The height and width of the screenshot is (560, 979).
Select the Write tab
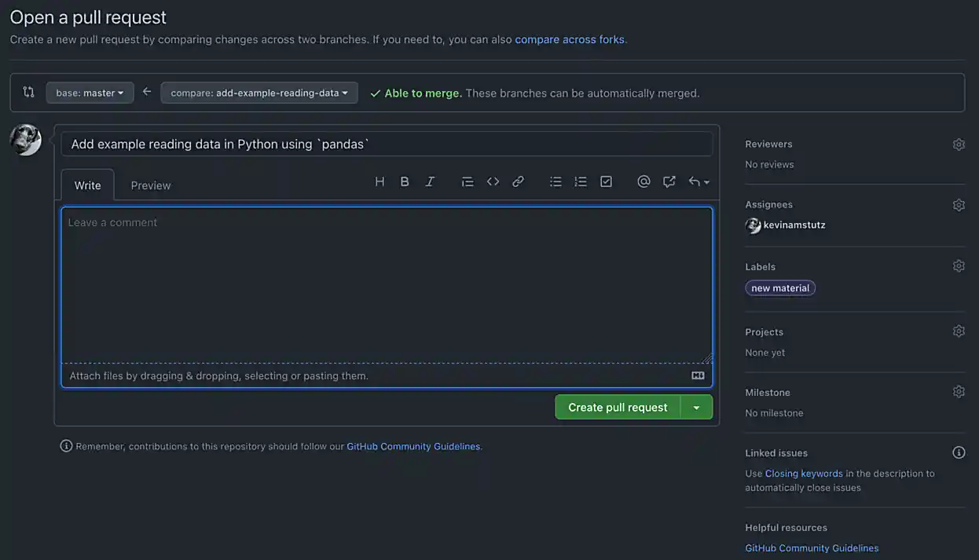(87, 185)
